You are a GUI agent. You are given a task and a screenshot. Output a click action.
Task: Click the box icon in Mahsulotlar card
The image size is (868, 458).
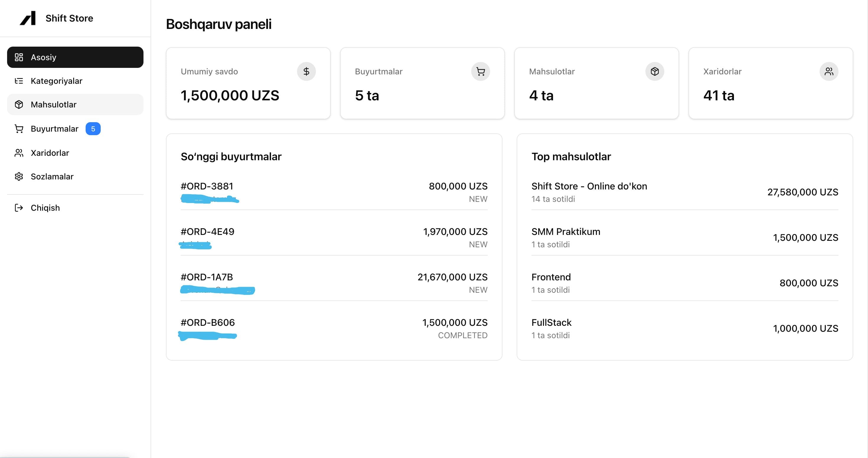654,71
